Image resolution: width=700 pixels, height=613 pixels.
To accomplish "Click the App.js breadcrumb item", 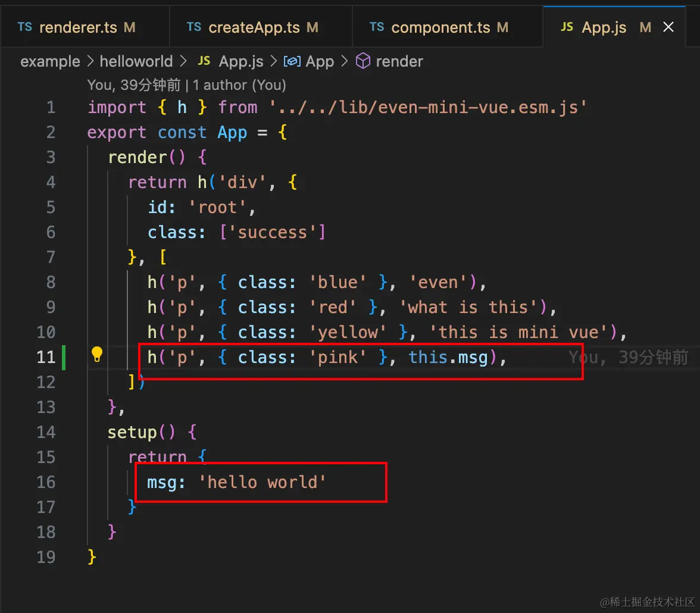I will click(x=241, y=61).
